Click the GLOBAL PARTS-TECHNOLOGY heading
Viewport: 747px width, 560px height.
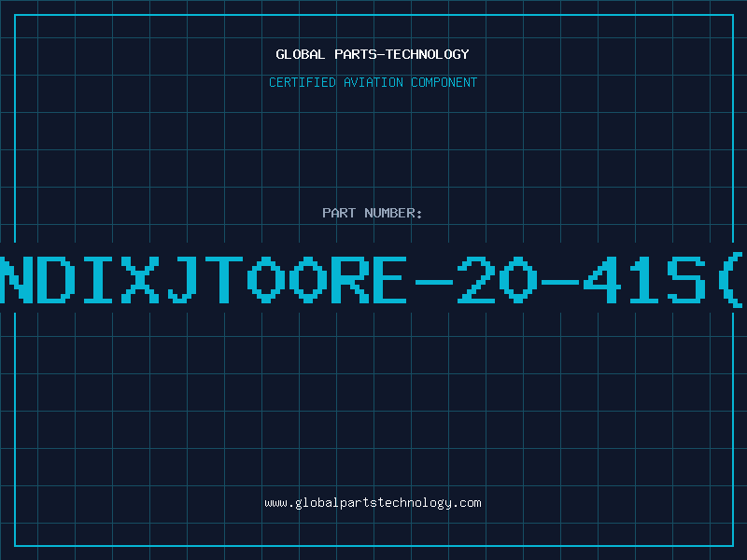(373, 54)
